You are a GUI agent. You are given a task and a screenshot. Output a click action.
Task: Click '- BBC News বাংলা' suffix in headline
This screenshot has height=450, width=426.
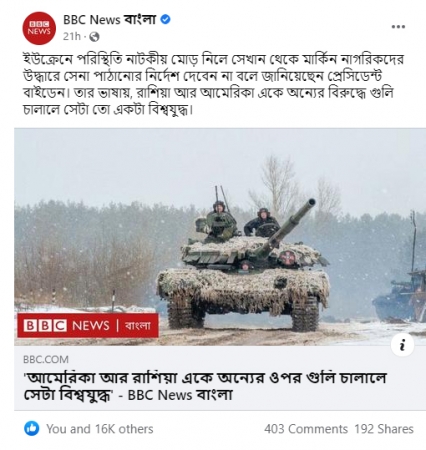click(175, 395)
